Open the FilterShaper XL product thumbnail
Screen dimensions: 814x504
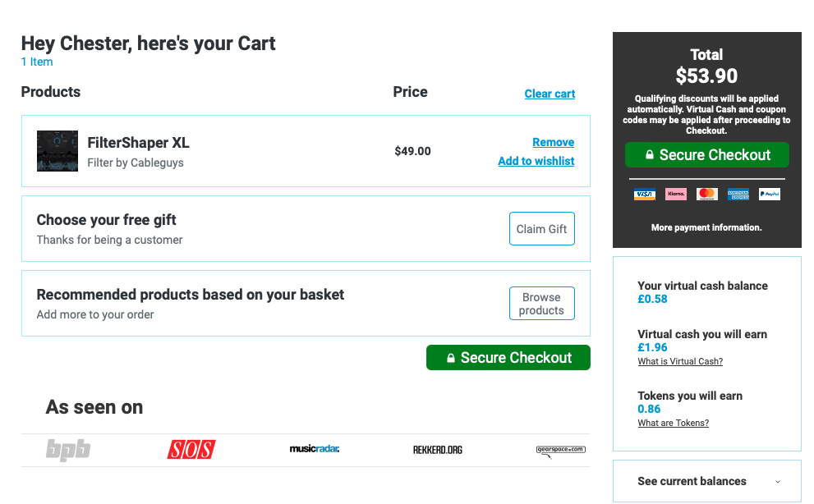(57, 151)
